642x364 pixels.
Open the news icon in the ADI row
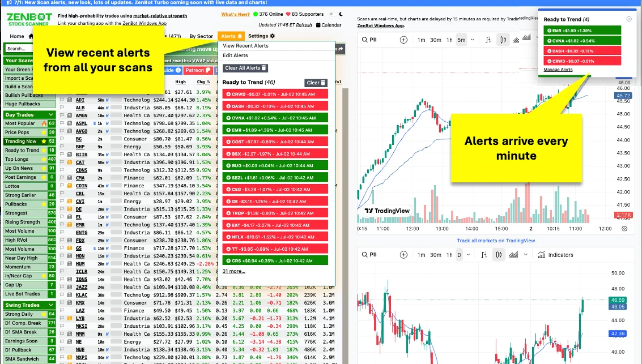(x=70, y=100)
